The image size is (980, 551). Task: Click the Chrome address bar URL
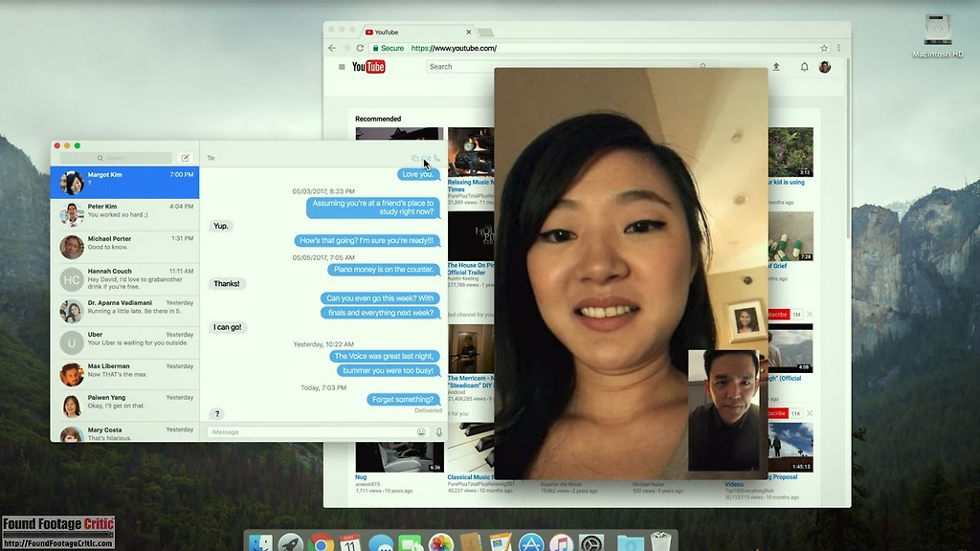454,48
